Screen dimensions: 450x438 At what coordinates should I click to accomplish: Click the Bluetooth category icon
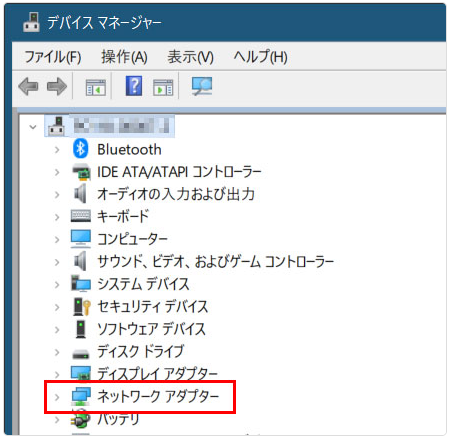click(x=80, y=149)
